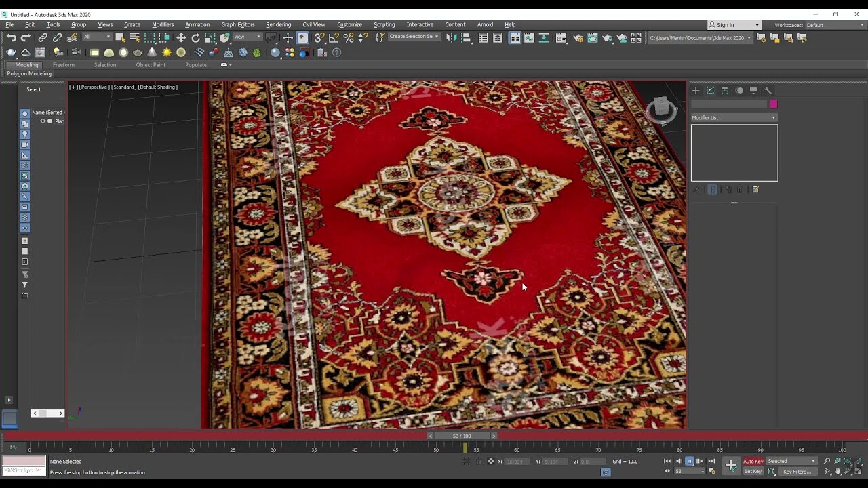Open the Rendering menu

coord(278,24)
